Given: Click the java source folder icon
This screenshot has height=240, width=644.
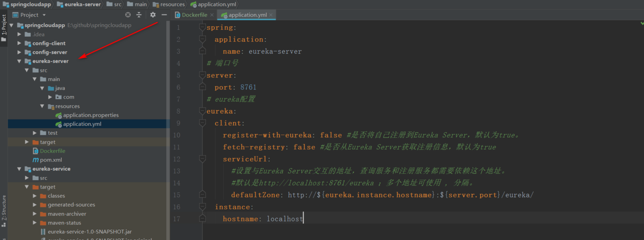Looking at the screenshot, I should coord(51,88).
